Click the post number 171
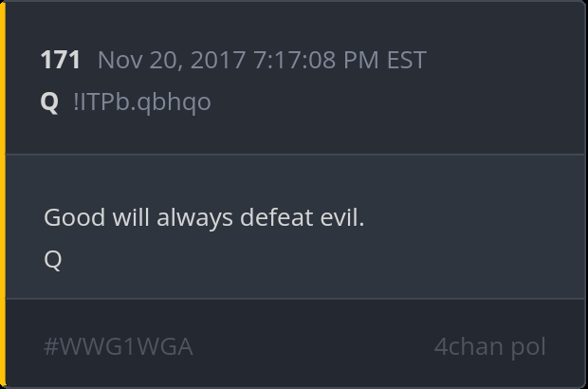Image resolution: width=588 pixels, height=389 pixels. click(x=61, y=60)
